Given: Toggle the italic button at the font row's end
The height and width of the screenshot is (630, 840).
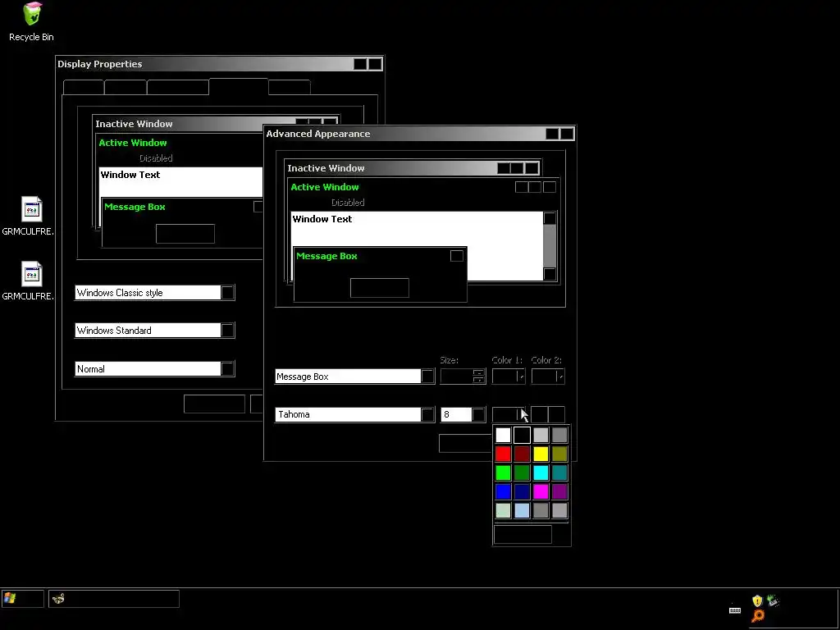Looking at the screenshot, I should click(x=556, y=414).
